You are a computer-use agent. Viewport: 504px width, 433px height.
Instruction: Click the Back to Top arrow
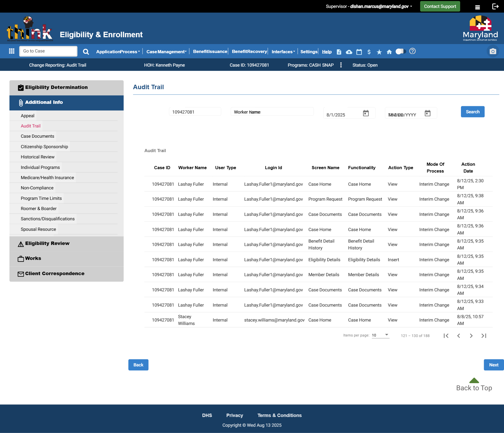point(474,381)
